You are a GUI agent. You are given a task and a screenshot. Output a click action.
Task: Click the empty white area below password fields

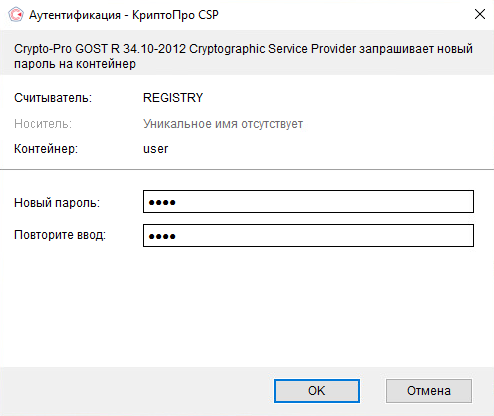tap(247, 307)
